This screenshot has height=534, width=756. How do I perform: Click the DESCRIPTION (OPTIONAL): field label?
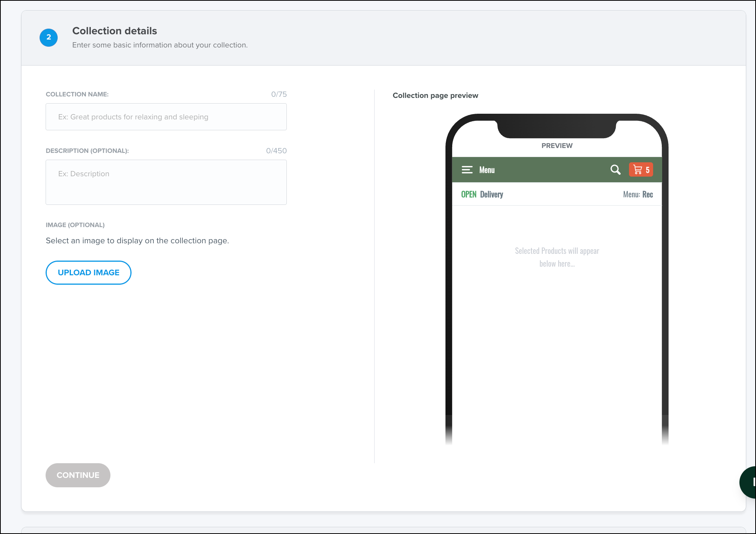coord(87,151)
